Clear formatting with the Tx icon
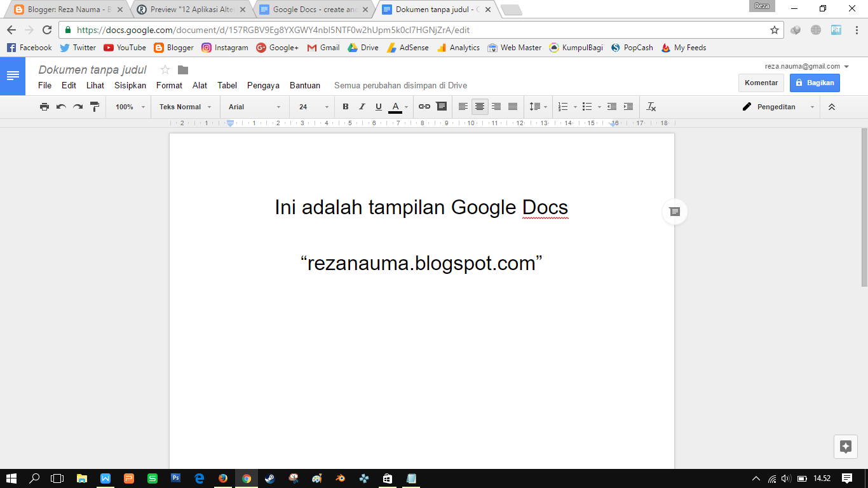 click(x=650, y=106)
